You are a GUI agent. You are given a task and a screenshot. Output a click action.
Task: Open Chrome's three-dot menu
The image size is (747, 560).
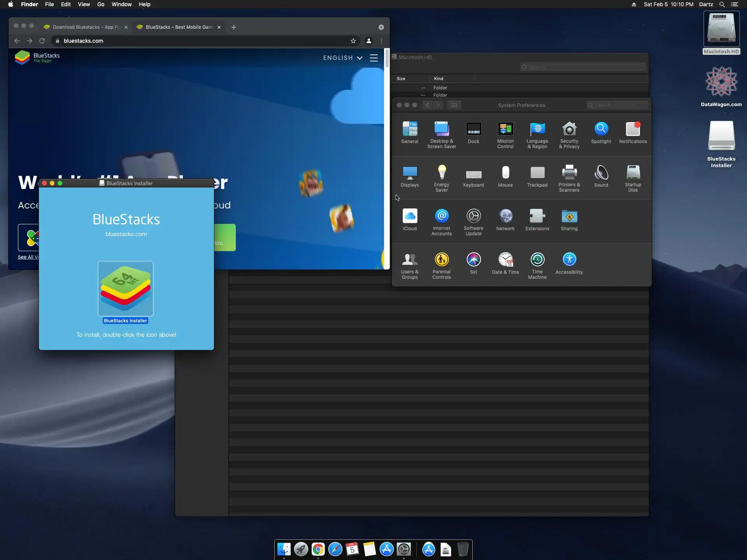[381, 41]
